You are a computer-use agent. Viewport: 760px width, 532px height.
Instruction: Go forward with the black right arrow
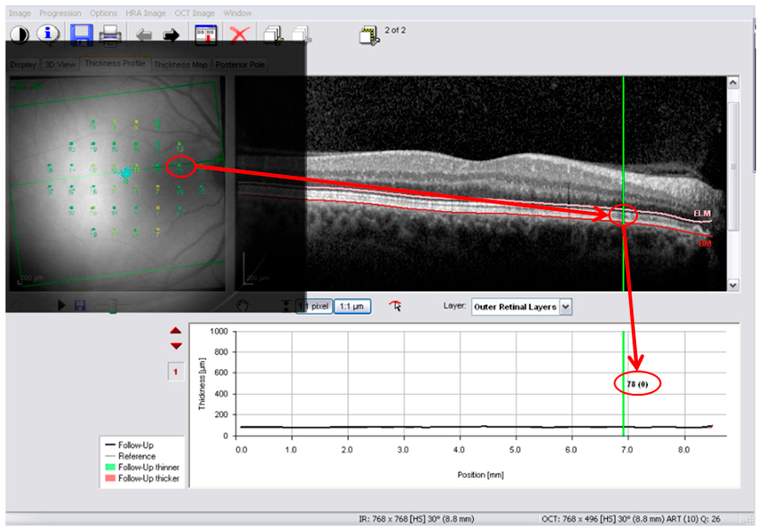pos(171,35)
